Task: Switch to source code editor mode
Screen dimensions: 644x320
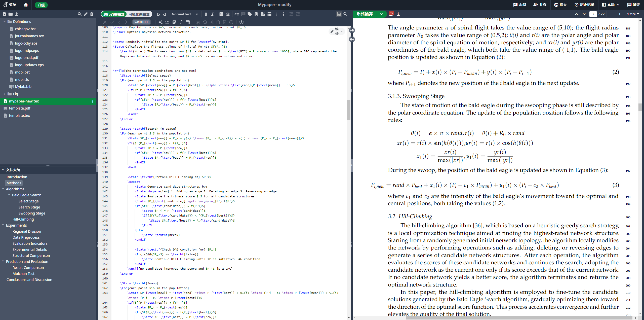Action: [x=114, y=14]
